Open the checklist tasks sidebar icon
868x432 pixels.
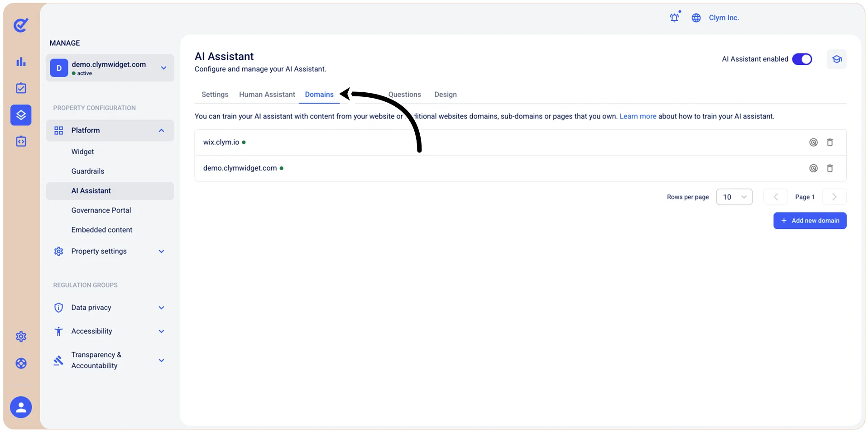pos(21,88)
